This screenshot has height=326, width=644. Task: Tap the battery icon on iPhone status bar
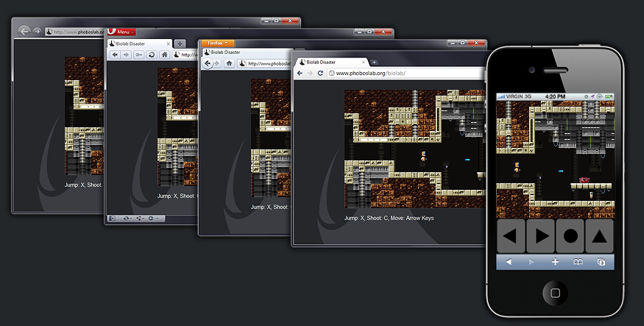pyautogui.click(x=609, y=96)
